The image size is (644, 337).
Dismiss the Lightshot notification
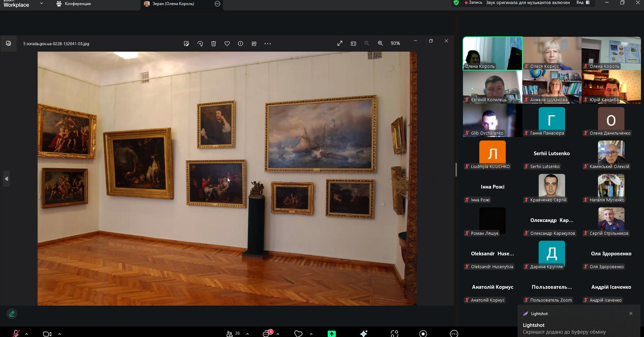631,313
